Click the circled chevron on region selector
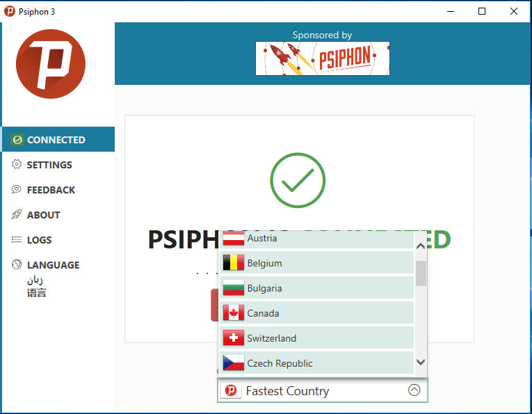The height and width of the screenshot is (414, 532). pos(414,390)
